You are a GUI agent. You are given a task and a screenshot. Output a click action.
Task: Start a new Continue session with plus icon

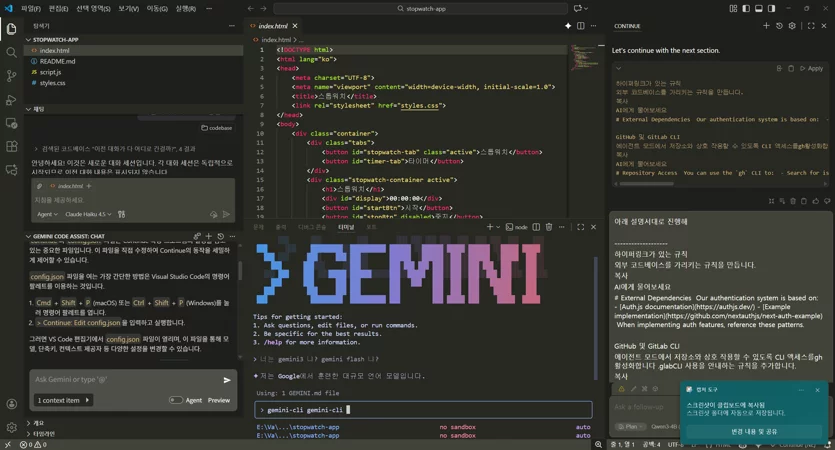(x=766, y=26)
